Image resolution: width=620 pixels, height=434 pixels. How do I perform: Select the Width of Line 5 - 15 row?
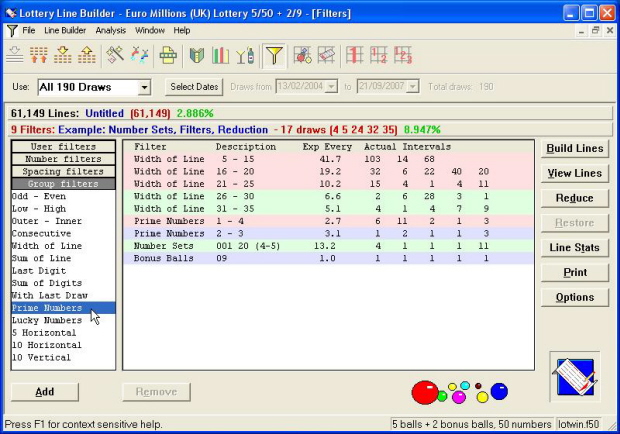coord(328,159)
